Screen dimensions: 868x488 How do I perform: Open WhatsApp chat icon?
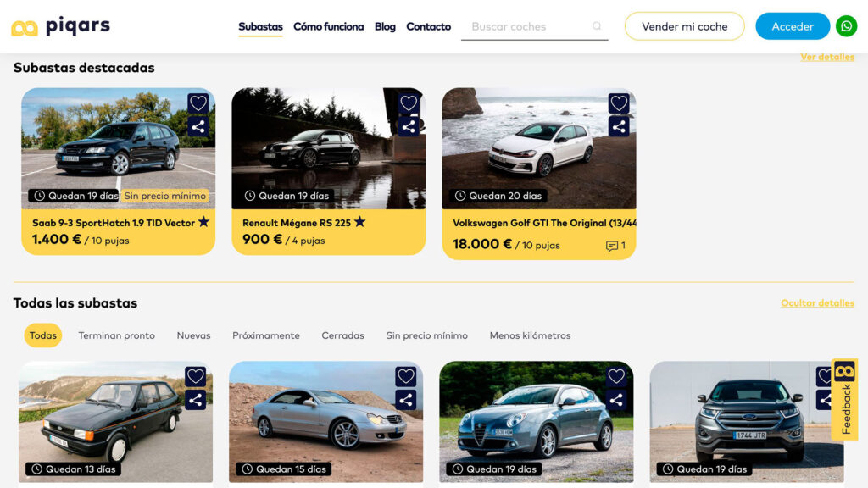(846, 26)
